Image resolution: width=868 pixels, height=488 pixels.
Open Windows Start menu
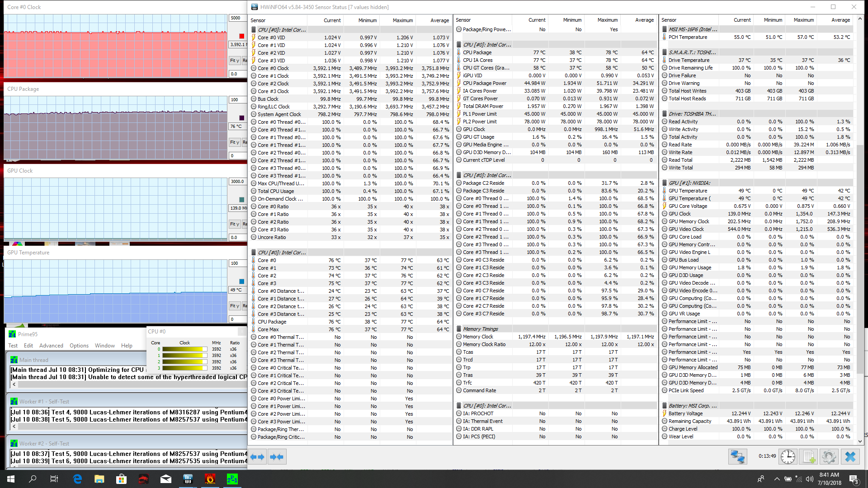(x=11, y=479)
